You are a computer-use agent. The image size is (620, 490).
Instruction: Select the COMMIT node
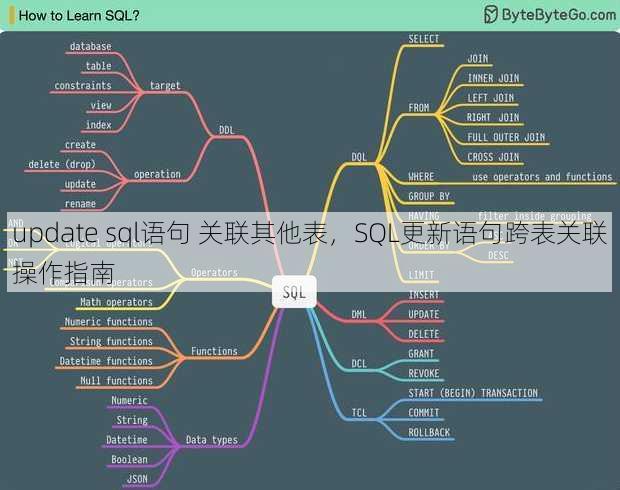[x=424, y=413]
